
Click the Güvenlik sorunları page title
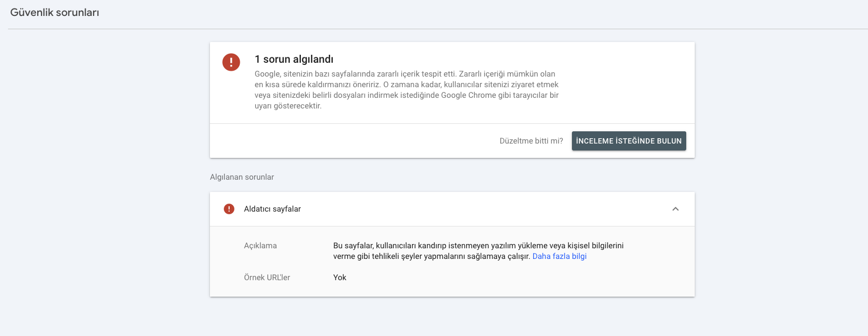click(55, 12)
